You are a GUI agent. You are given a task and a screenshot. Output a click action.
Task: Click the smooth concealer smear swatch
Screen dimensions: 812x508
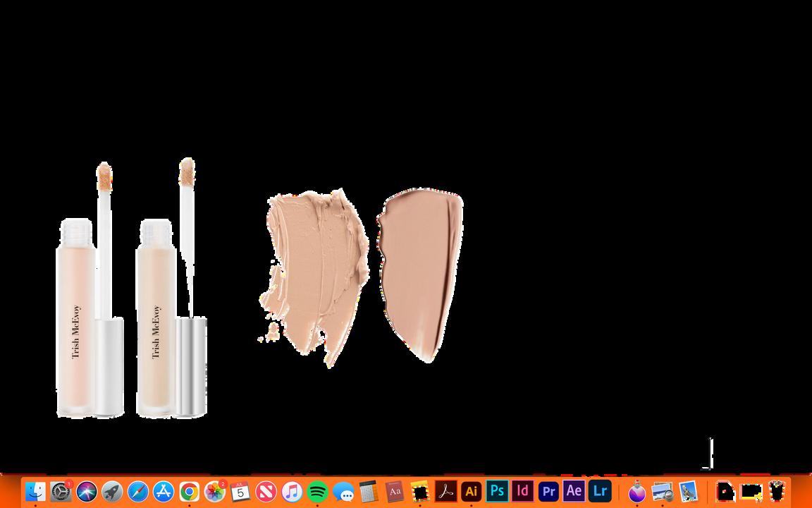(x=420, y=274)
